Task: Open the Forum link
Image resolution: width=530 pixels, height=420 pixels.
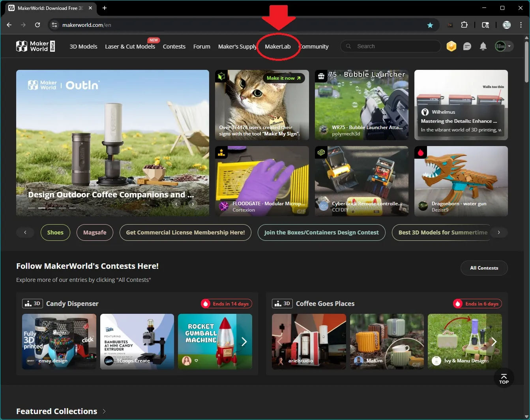Action: 202,47
